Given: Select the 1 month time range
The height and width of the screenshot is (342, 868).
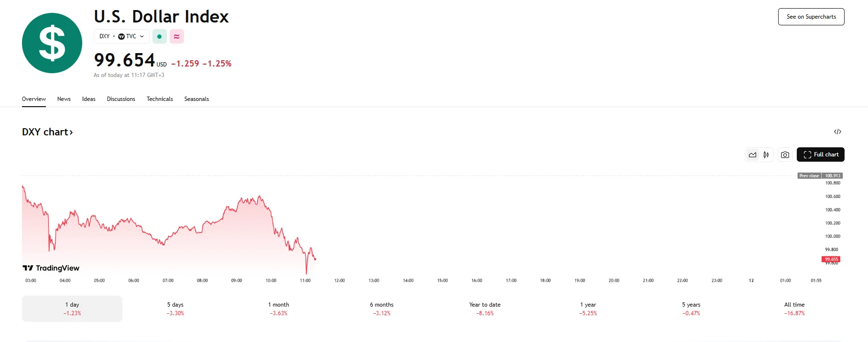Looking at the screenshot, I should point(279,309).
